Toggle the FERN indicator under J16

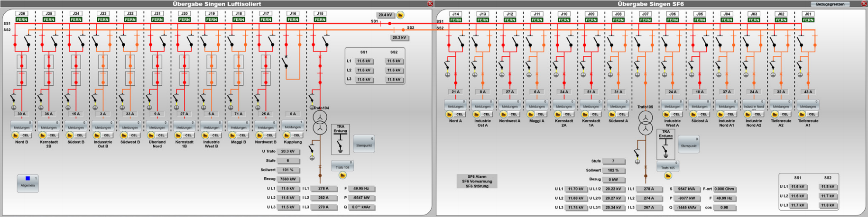(293, 20)
